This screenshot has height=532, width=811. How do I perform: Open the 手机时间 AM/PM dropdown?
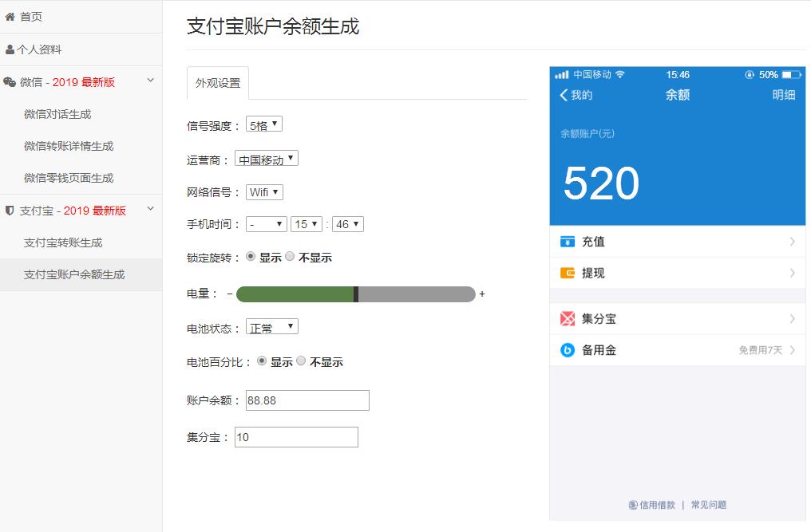pos(267,224)
